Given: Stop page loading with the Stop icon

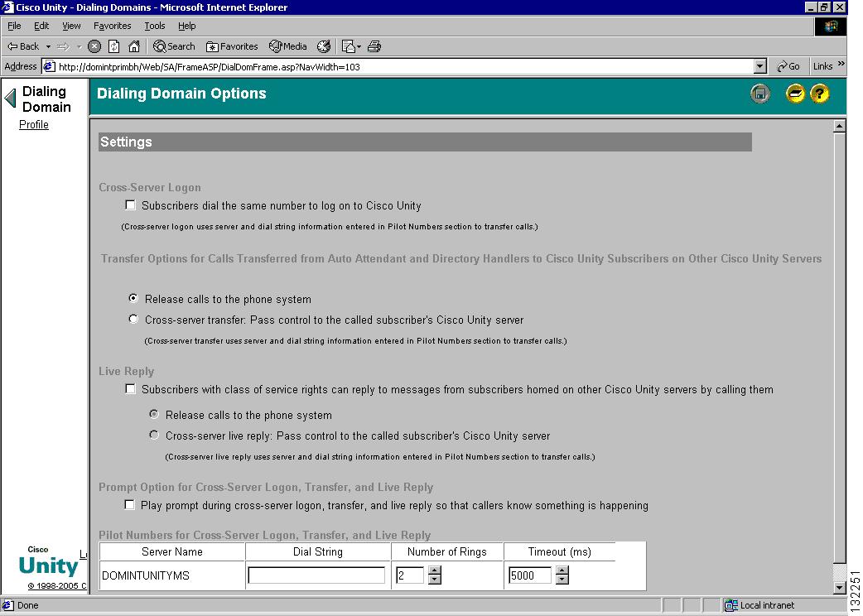Looking at the screenshot, I should click(94, 46).
